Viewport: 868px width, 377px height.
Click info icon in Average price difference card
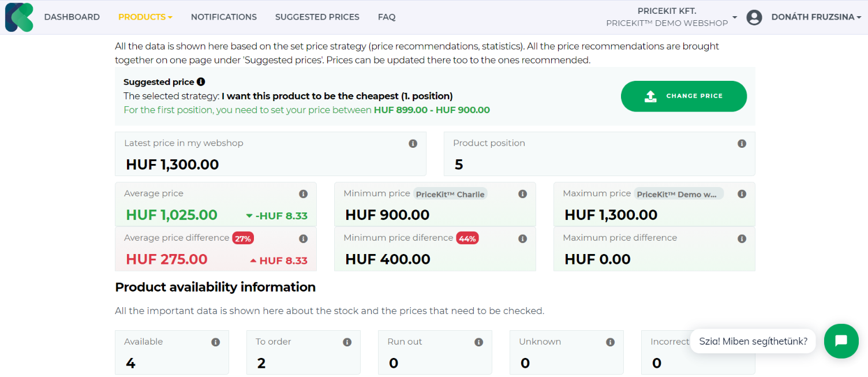(303, 238)
